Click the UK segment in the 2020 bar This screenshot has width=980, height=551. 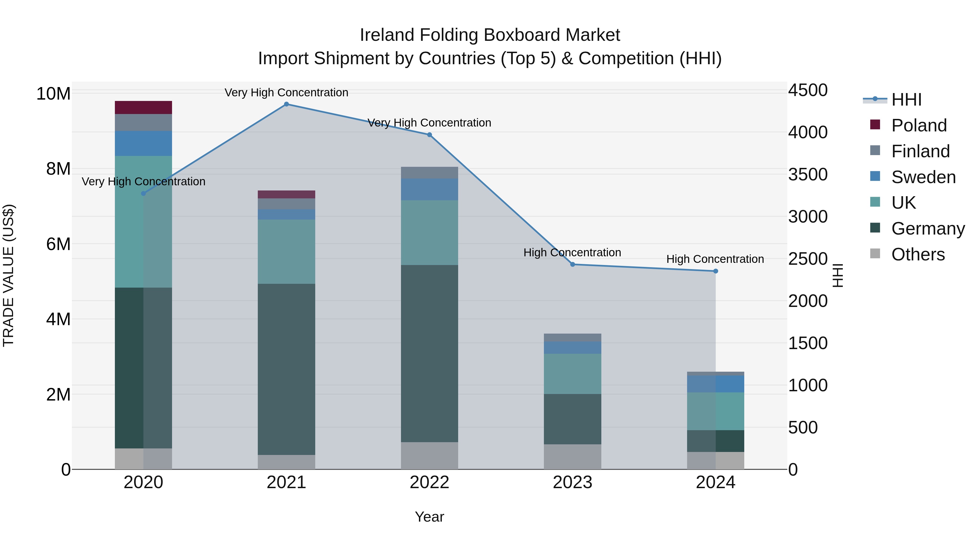[x=143, y=222]
